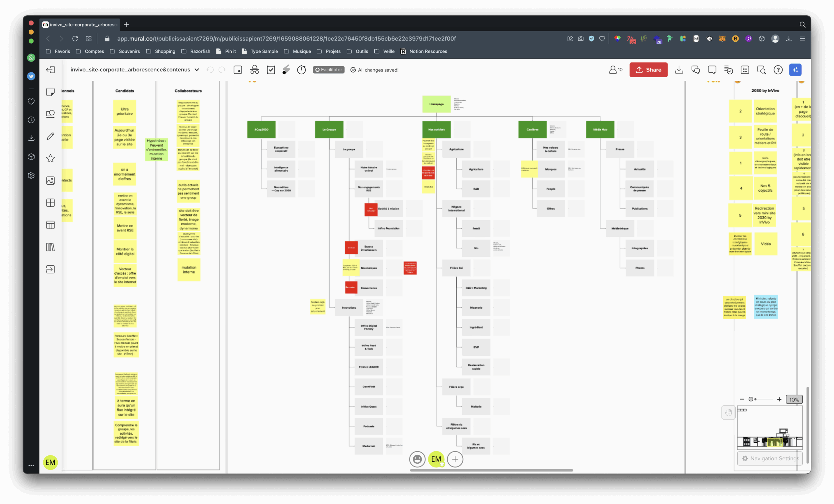
Task: Undo the last change
Action: click(210, 70)
